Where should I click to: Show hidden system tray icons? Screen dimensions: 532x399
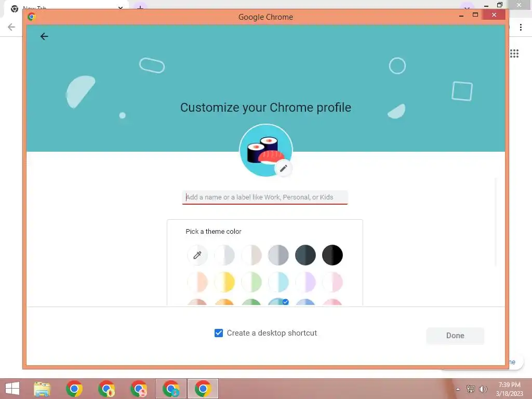458,389
